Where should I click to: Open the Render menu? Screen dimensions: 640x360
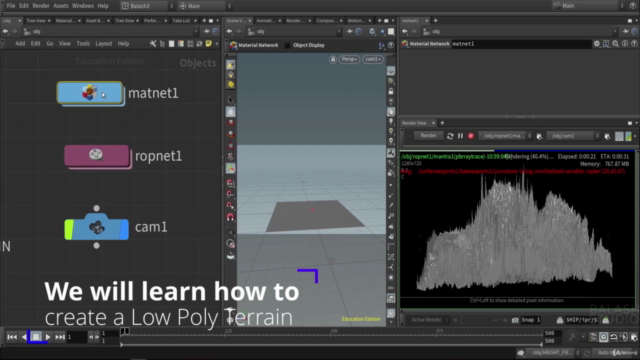tap(41, 6)
